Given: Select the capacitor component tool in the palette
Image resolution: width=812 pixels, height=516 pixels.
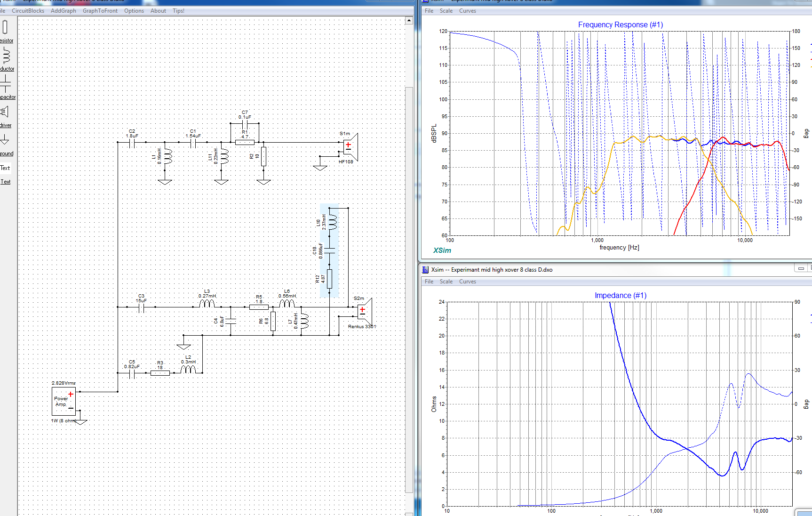Looking at the screenshot, I should point(6,88).
